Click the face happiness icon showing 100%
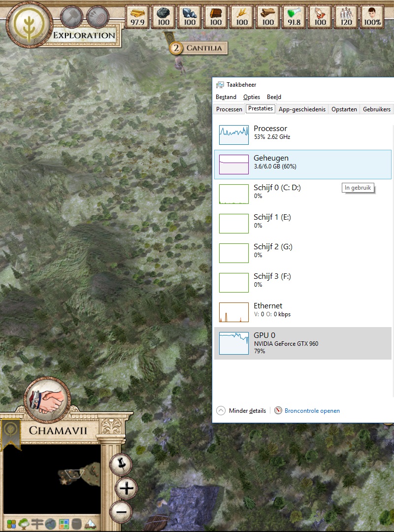394x532 pixels. 373,17
